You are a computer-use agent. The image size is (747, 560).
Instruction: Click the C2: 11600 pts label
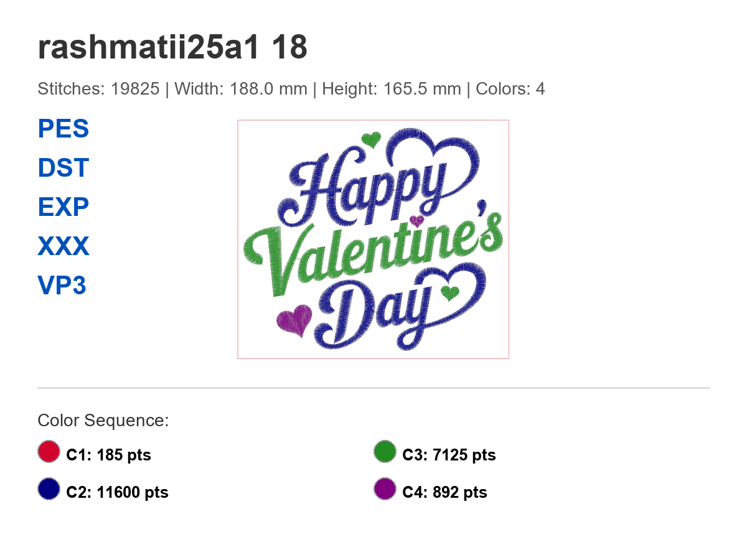pos(117,492)
